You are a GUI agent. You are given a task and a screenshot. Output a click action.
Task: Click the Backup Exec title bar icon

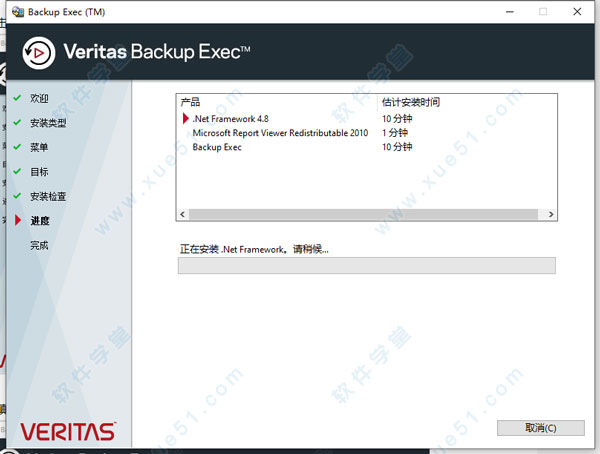(18, 12)
